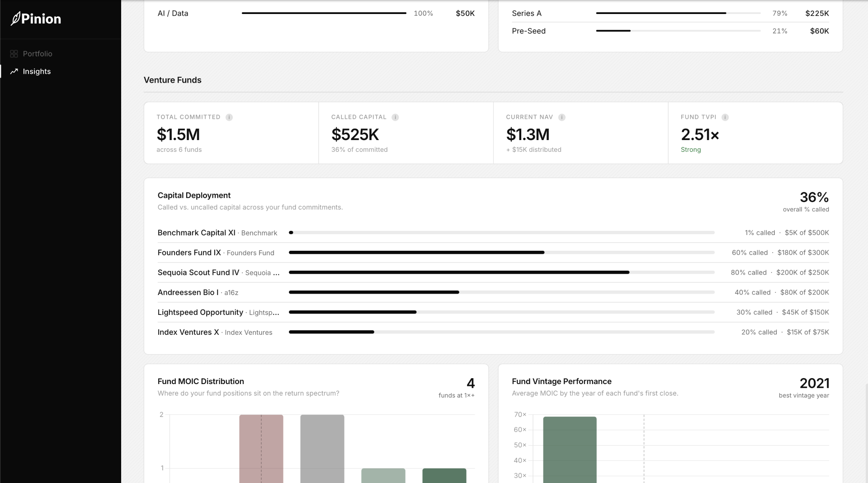
Task: Click '$1.5M' total committed value
Action: tap(178, 134)
